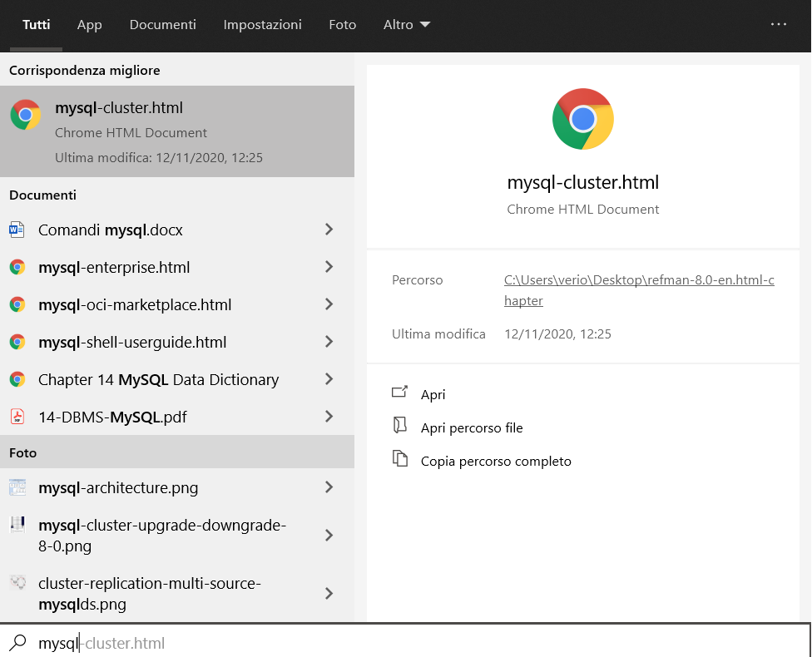Click thumbnail of cluster-replication-multi-source-mysqlds.png

[17, 582]
